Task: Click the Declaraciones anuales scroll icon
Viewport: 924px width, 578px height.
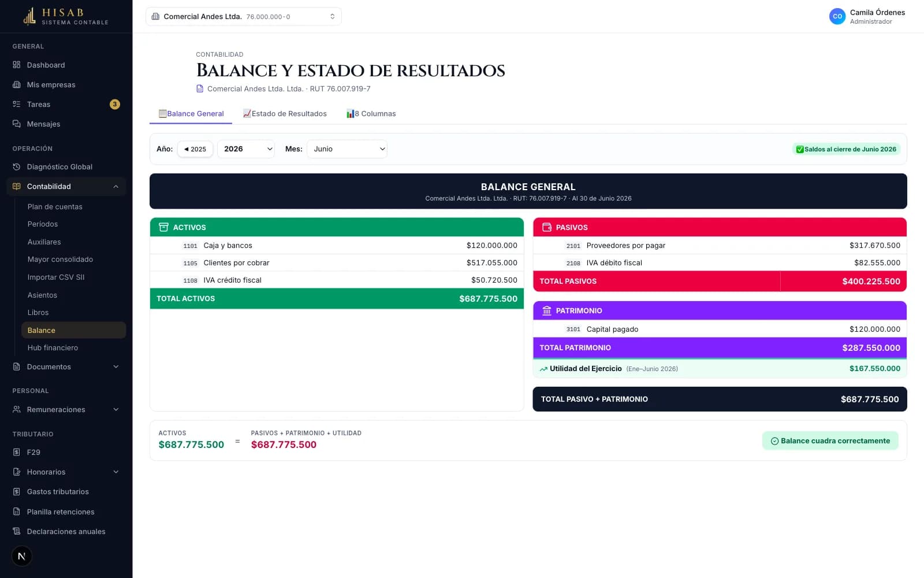Action: coord(17,531)
